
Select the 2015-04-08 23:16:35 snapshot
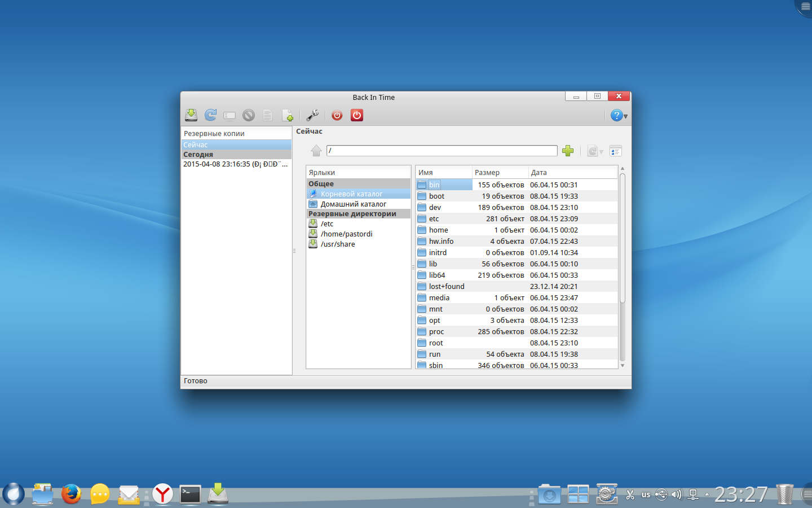click(235, 164)
